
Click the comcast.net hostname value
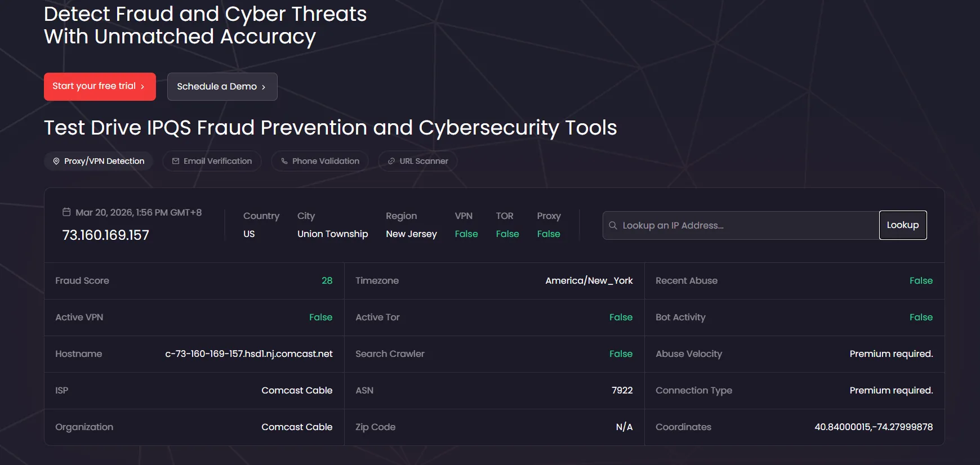248,354
